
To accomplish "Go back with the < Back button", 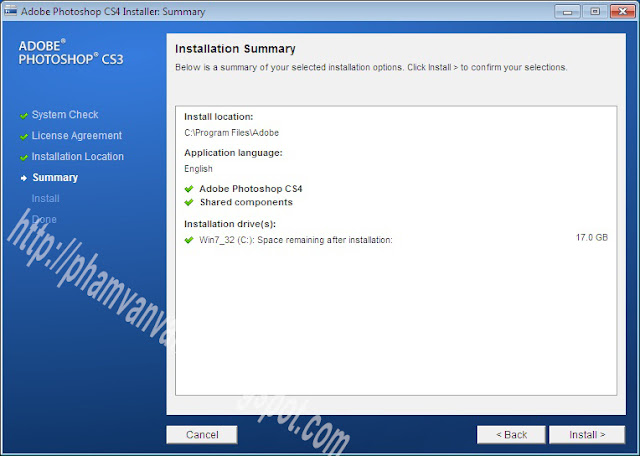I will pos(511,435).
